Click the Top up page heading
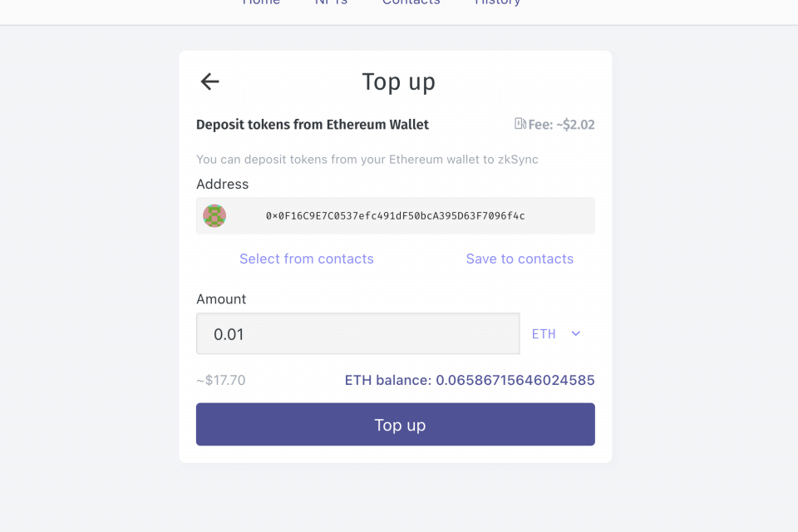 [x=398, y=82]
